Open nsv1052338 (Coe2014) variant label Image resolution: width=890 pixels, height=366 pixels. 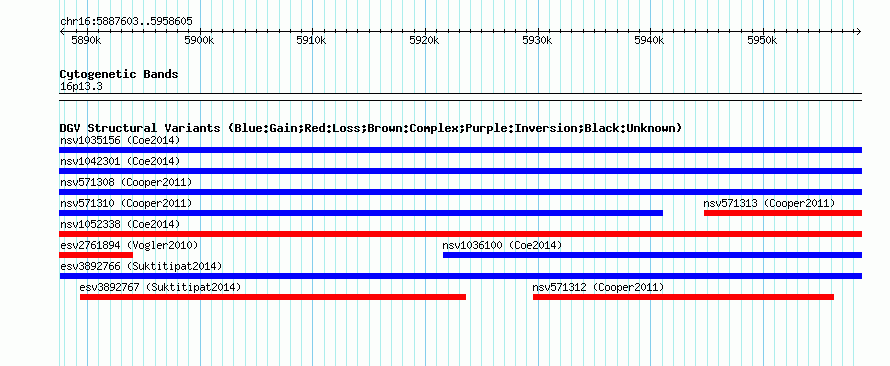[120, 224]
